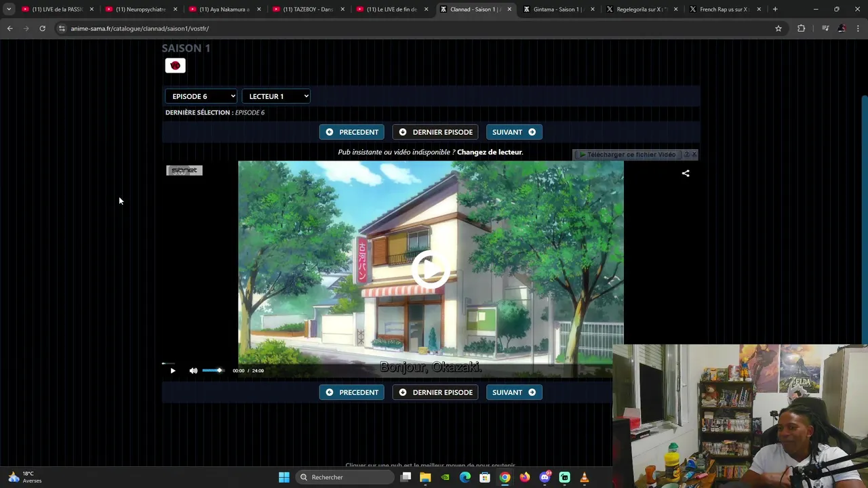Click the Changez de lecteur text

pyautogui.click(x=490, y=152)
